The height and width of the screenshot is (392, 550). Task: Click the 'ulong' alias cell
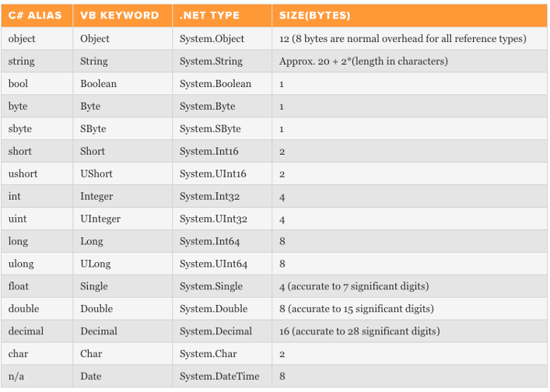pos(21,264)
